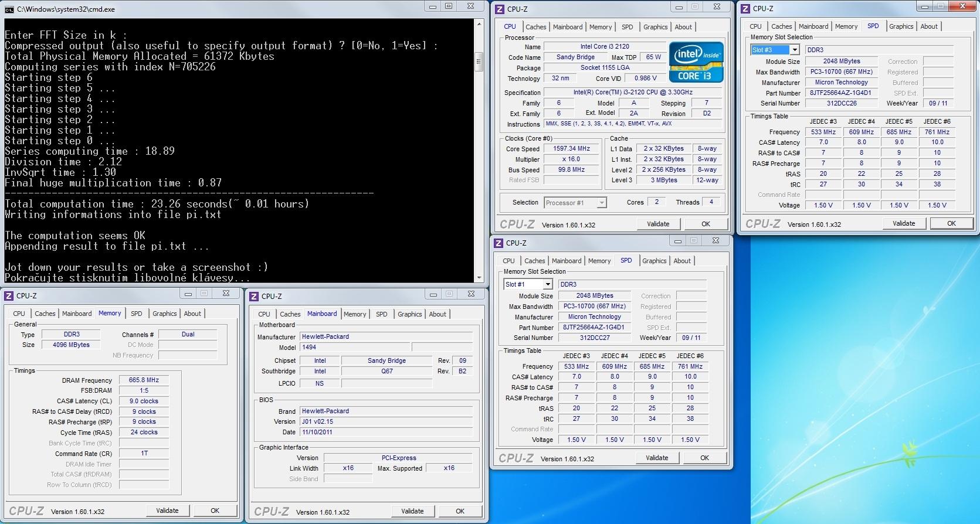Minimize the cmd.exe window

tap(433, 6)
